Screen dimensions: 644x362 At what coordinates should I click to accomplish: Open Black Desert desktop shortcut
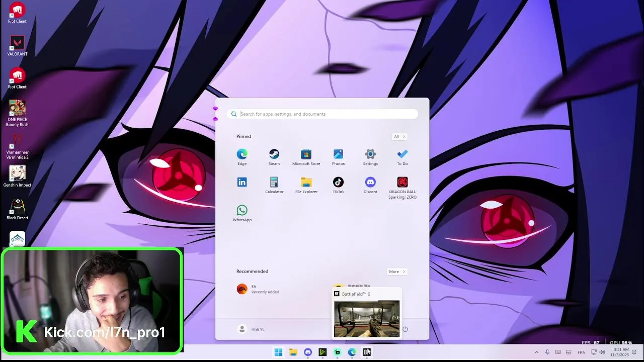[x=17, y=209]
